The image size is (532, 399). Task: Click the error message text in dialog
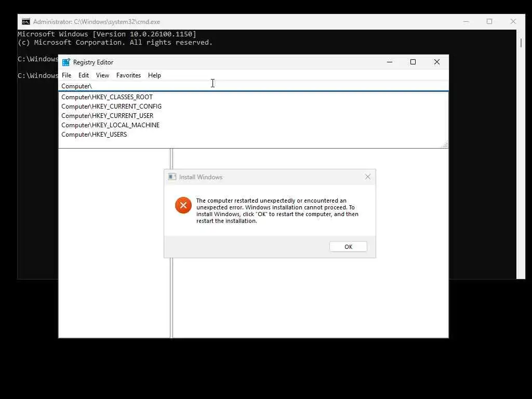coord(277,211)
